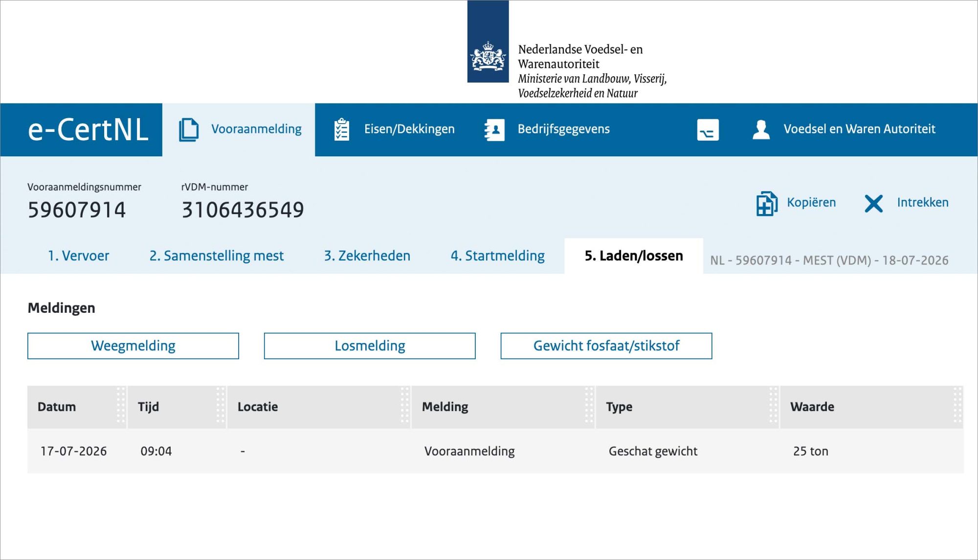978x560 pixels.
Task: Click the Melding column resize grip
Action: [x=589, y=406]
